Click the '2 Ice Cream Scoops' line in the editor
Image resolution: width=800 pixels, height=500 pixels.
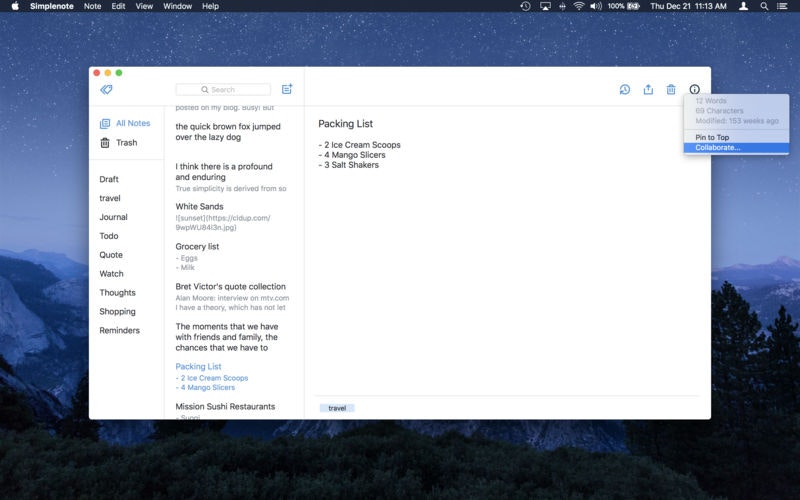[359, 145]
